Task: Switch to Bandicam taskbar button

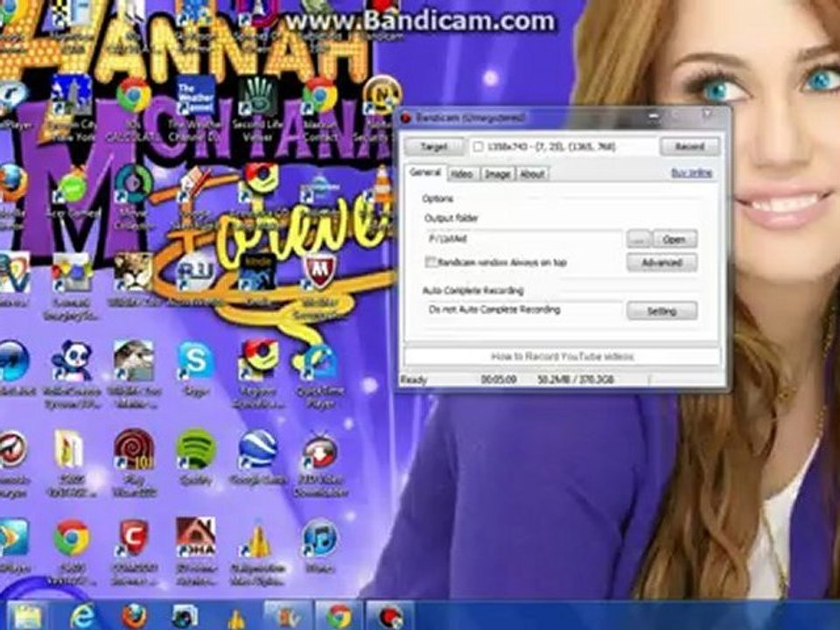Action: (390, 616)
